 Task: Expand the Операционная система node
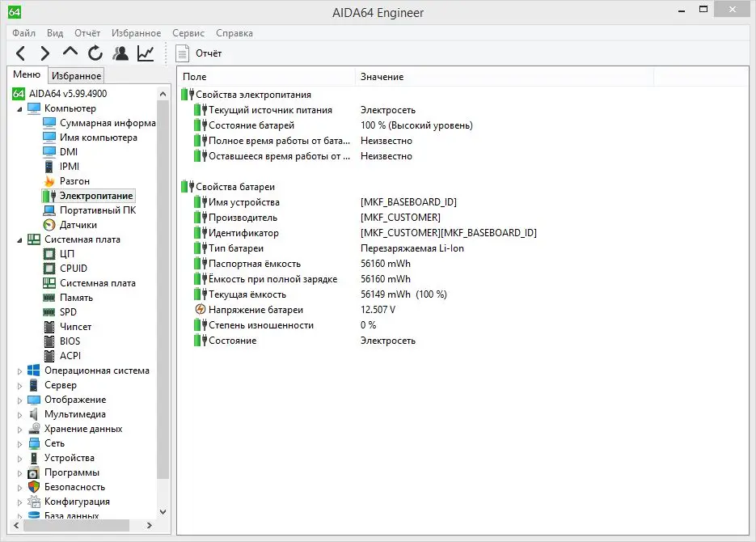[19, 371]
